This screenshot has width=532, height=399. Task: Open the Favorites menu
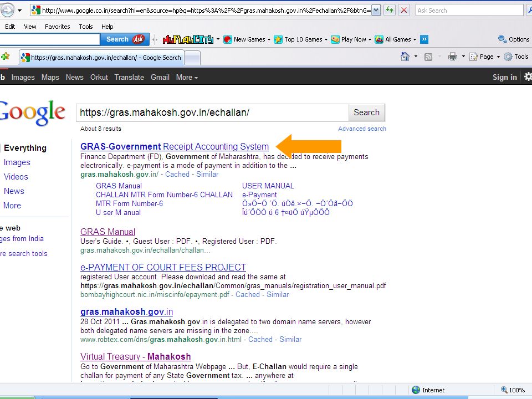57,27
